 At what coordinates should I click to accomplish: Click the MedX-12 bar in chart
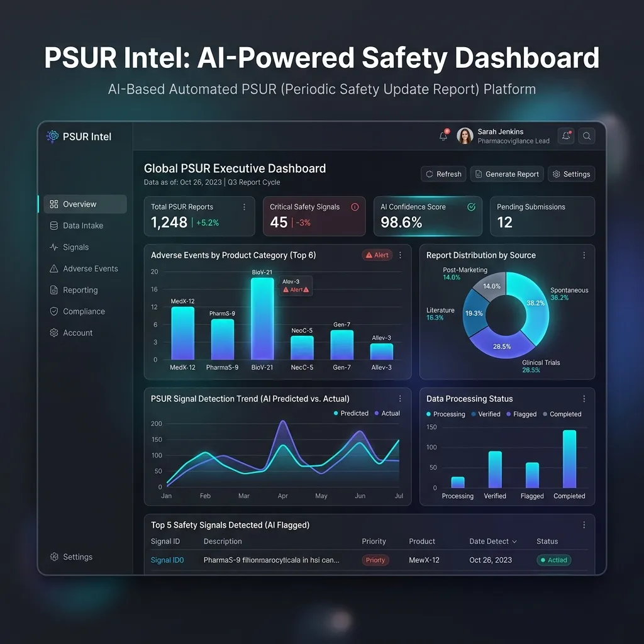pyautogui.click(x=183, y=333)
